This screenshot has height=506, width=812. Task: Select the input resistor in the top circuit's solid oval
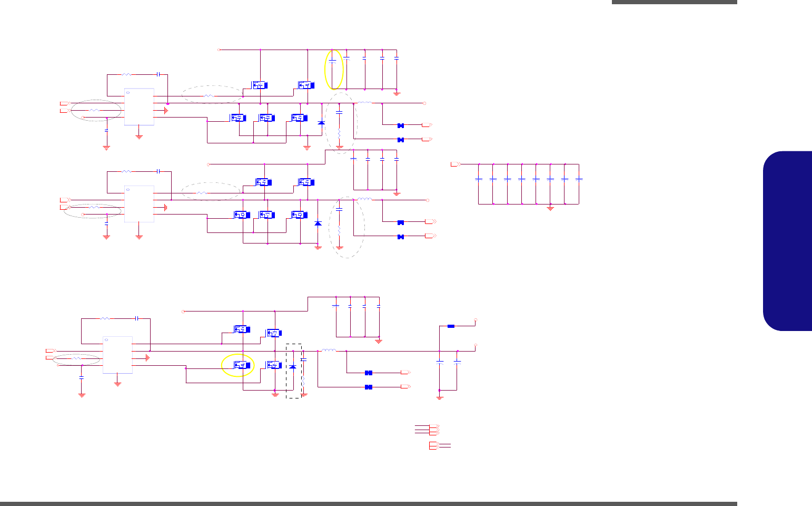click(x=94, y=110)
